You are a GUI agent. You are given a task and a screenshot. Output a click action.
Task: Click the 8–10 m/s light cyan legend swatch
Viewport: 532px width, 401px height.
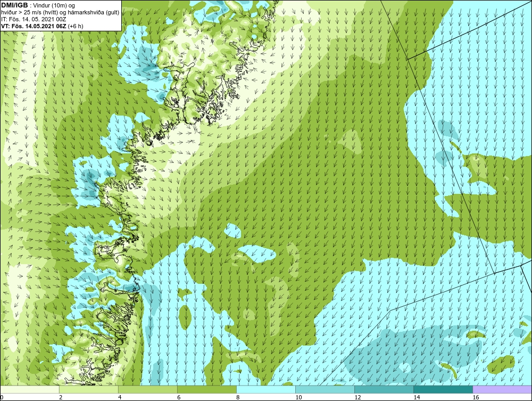(266, 389)
